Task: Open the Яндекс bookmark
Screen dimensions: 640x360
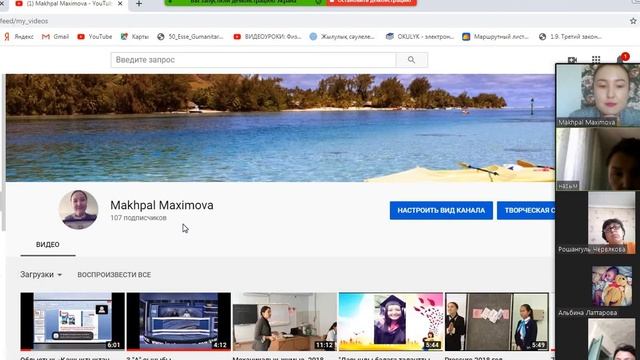Action: tap(19, 37)
